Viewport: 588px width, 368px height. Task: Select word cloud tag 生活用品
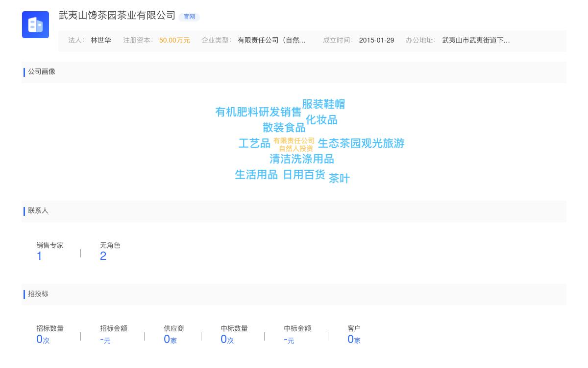point(256,175)
